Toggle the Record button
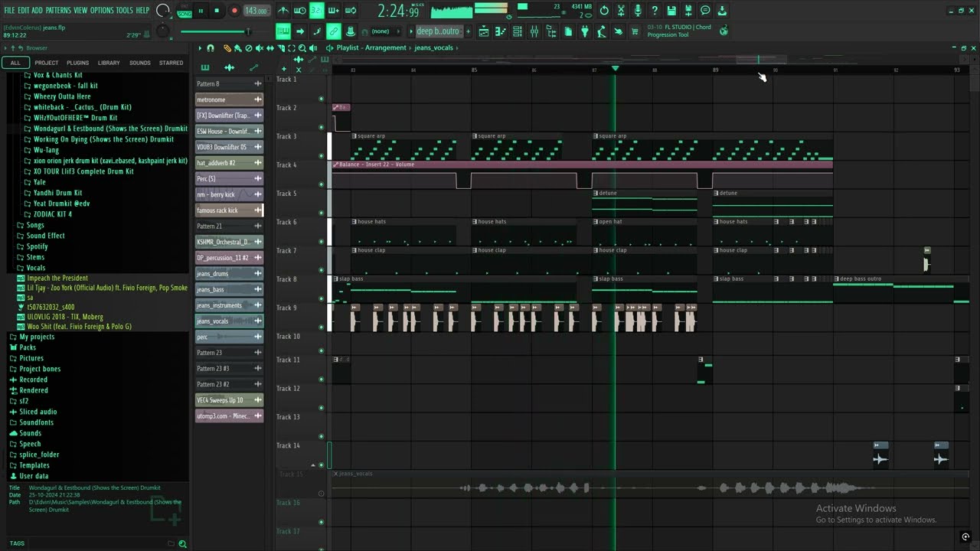 pyautogui.click(x=234, y=11)
